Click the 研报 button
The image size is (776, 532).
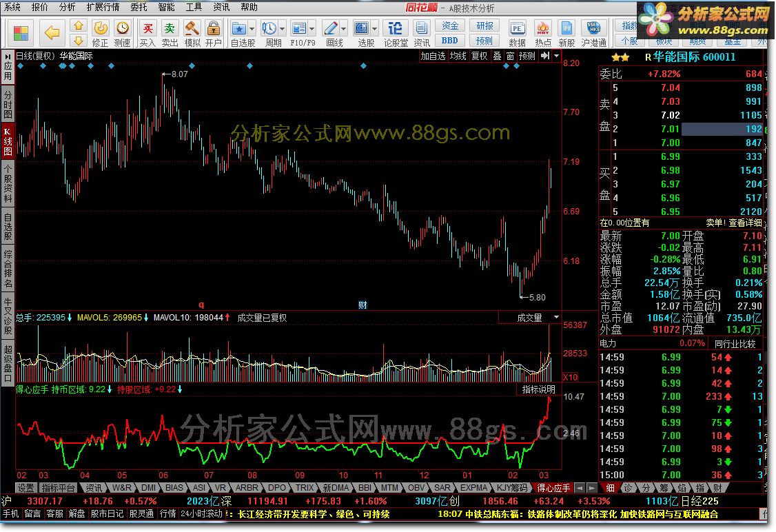point(484,25)
